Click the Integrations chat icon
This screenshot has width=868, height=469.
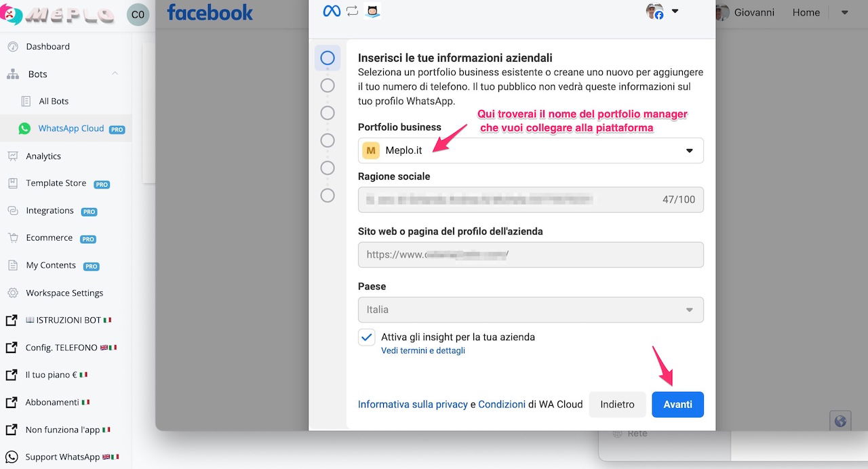13,211
